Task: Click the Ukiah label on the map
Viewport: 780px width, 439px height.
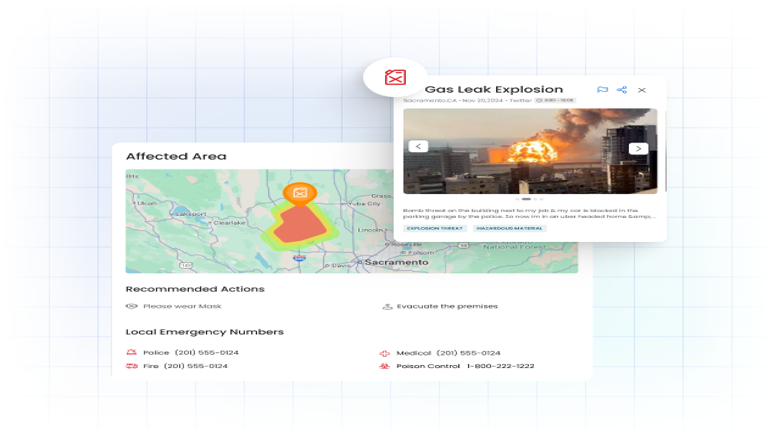Action: pyautogui.click(x=147, y=203)
